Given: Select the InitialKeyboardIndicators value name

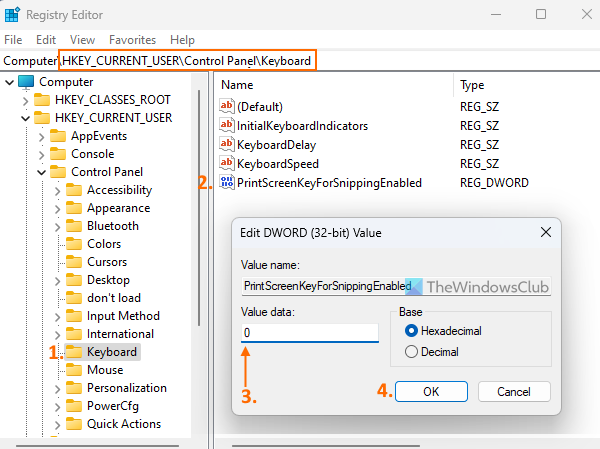Looking at the screenshot, I should [302, 126].
